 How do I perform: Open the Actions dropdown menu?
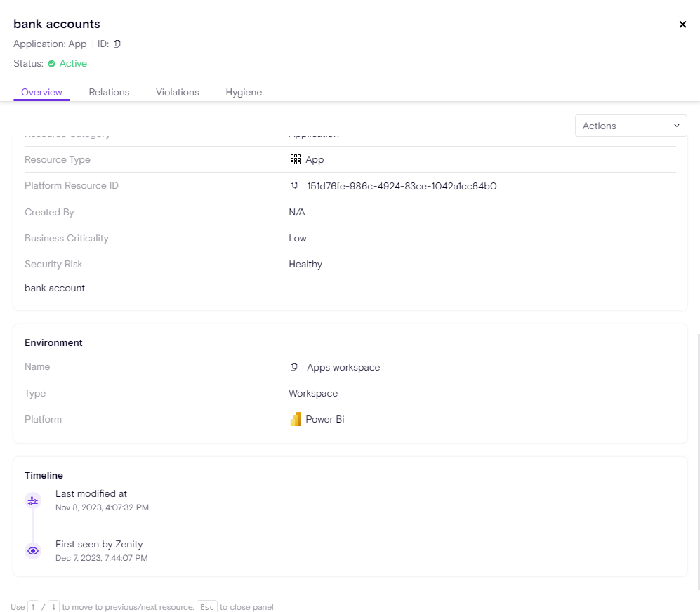tap(630, 126)
